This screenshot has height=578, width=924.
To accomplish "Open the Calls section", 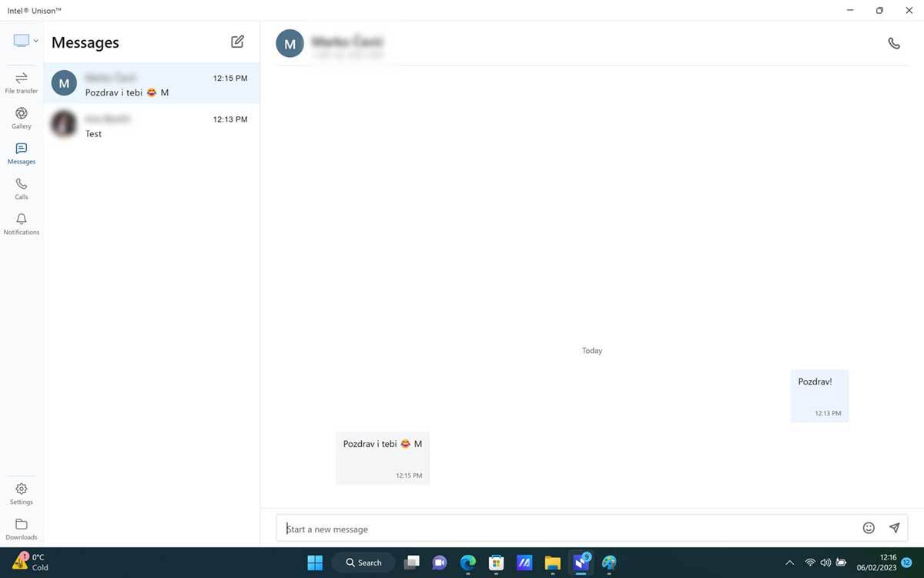I will [x=22, y=189].
